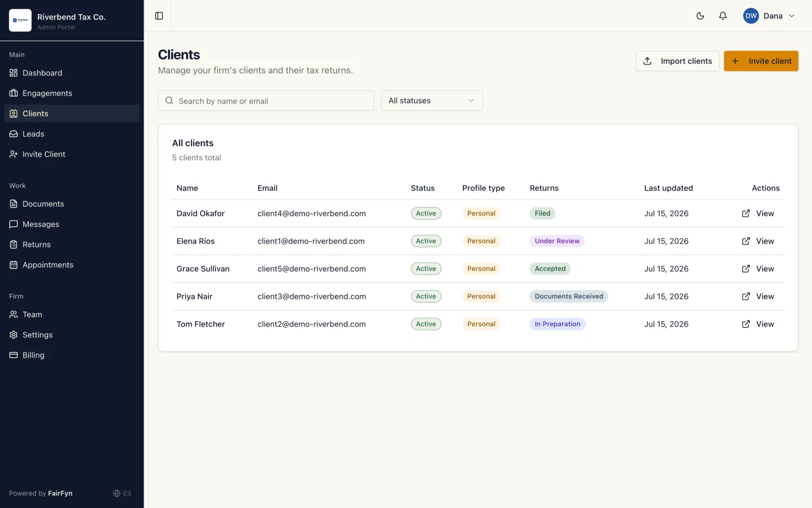Click the name Elena Ríos
Image resolution: width=812 pixels, height=508 pixels.
(195, 241)
